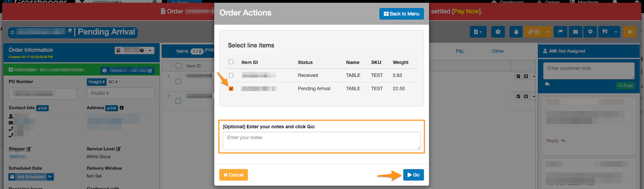Check the Received line item checkbox
Image resolution: width=644 pixels, height=189 pixels.
tap(231, 75)
